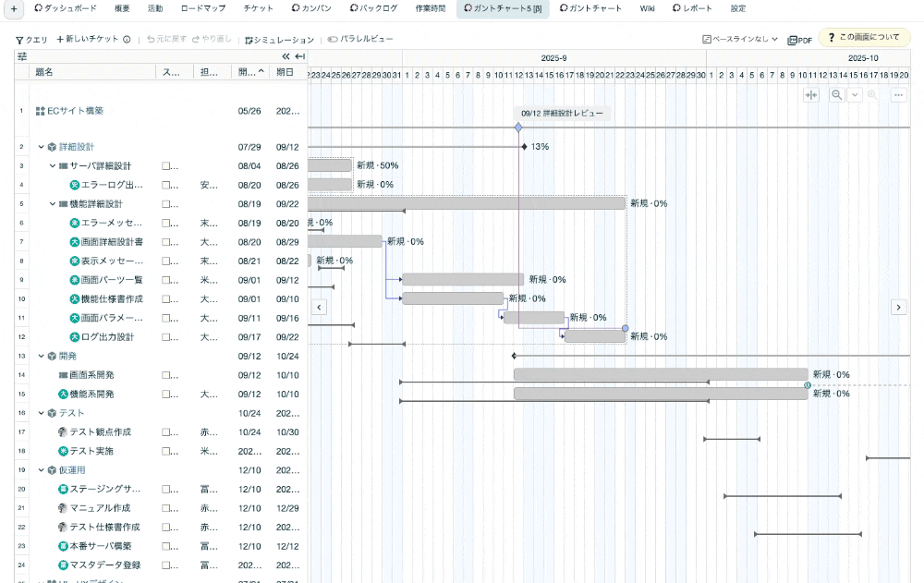Collapse the 詳細設計 version row

(x=42, y=147)
